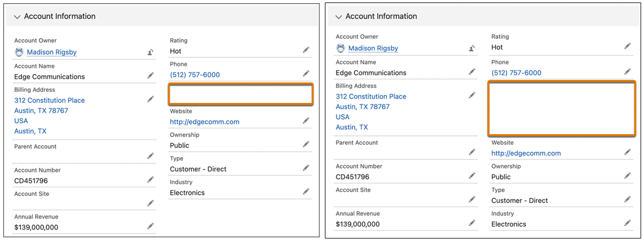This screenshot has width=644, height=241.
Task: Edit Phone pencil in left panel
Action: (x=306, y=74)
